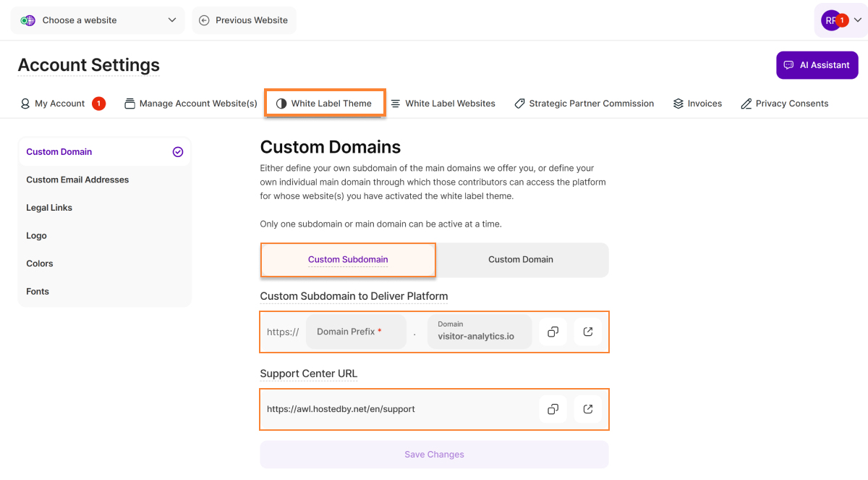Viewport: 868px width, 480px height.
Task: Open the Colors settings section
Action: [40, 264]
